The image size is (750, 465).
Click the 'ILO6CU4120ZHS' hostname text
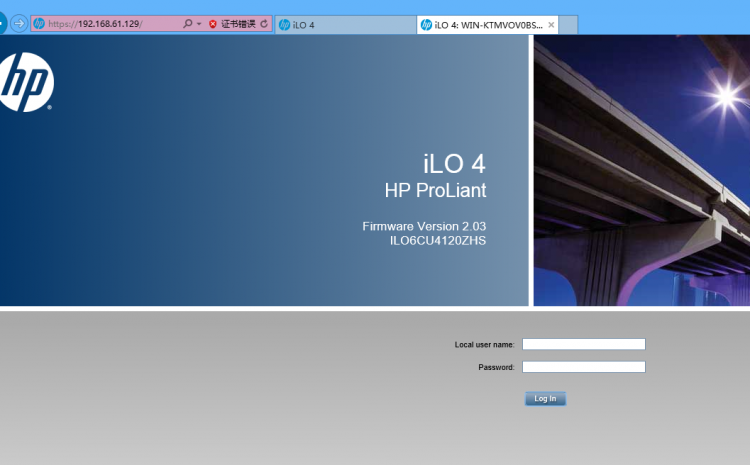click(x=438, y=241)
